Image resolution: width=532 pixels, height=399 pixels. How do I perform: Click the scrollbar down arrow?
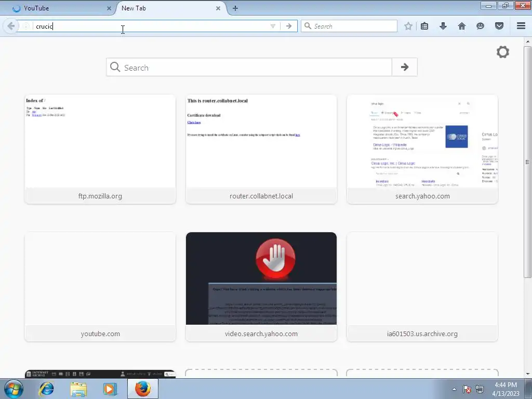coord(527,374)
